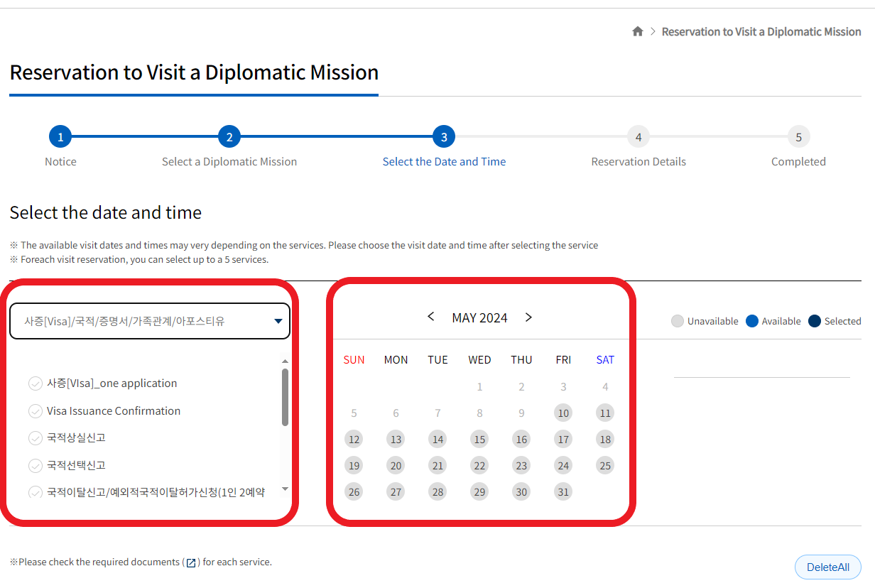Screen dimensions: 875x588
Task: Open the service category dropdown
Action: (150, 321)
